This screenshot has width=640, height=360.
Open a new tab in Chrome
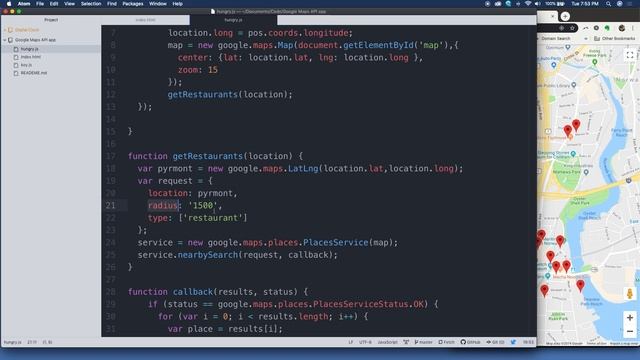click(565, 16)
